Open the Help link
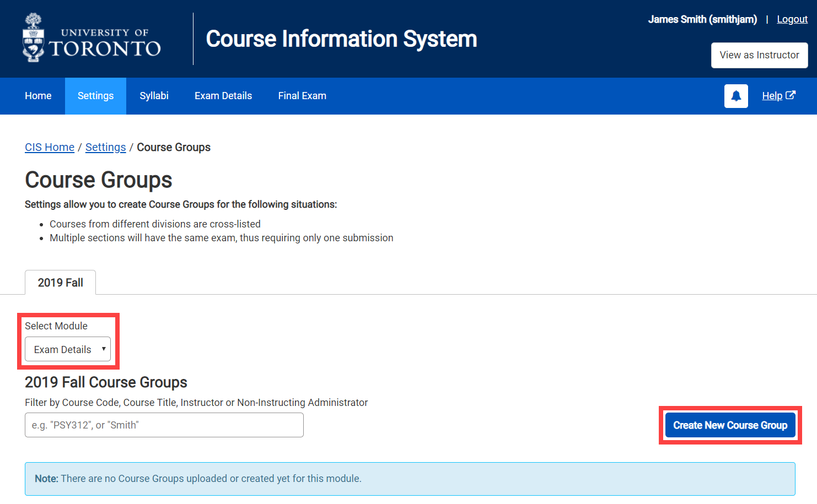 tap(772, 95)
